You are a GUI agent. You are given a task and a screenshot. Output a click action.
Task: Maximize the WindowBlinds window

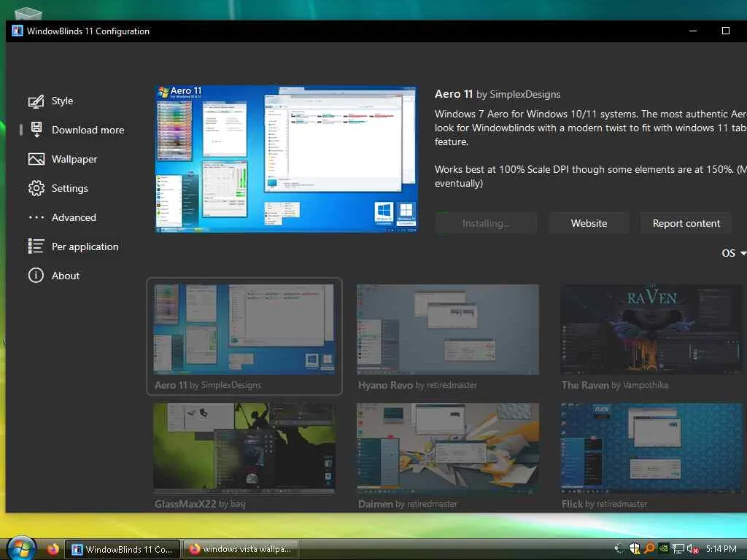click(726, 31)
